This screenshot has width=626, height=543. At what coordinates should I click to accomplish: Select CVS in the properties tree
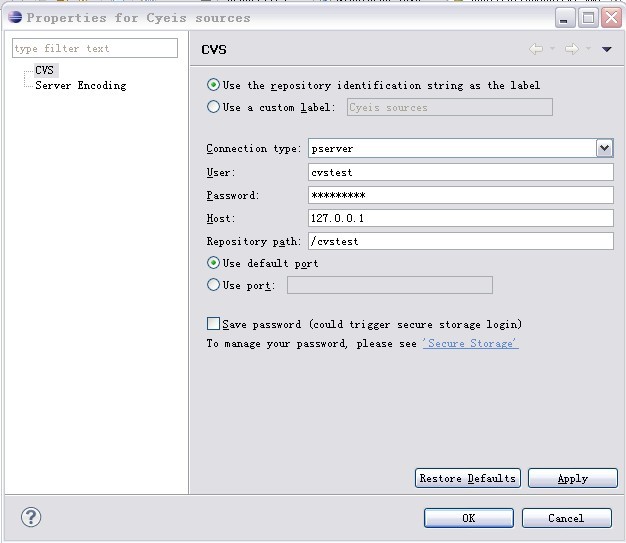pos(44,70)
